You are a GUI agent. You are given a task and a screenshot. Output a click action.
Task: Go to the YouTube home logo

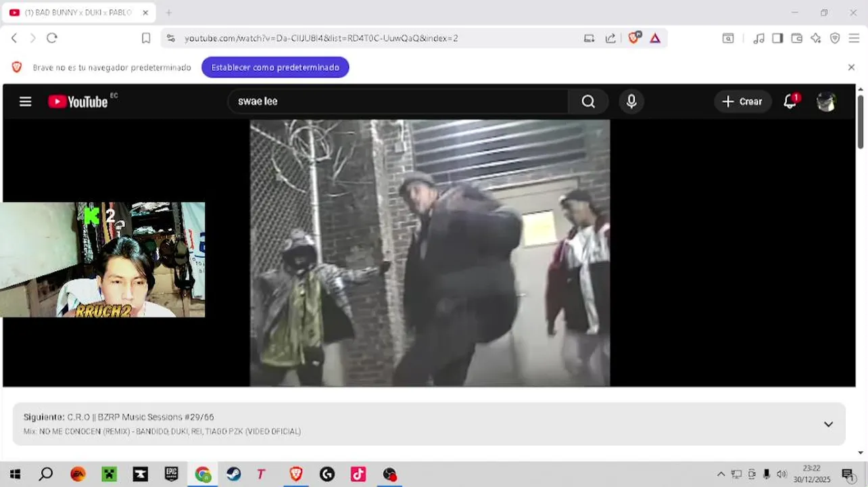pos(78,101)
